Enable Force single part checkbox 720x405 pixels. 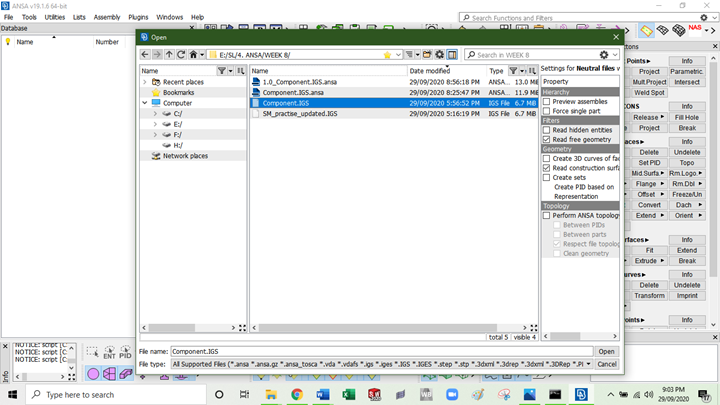click(546, 111)
